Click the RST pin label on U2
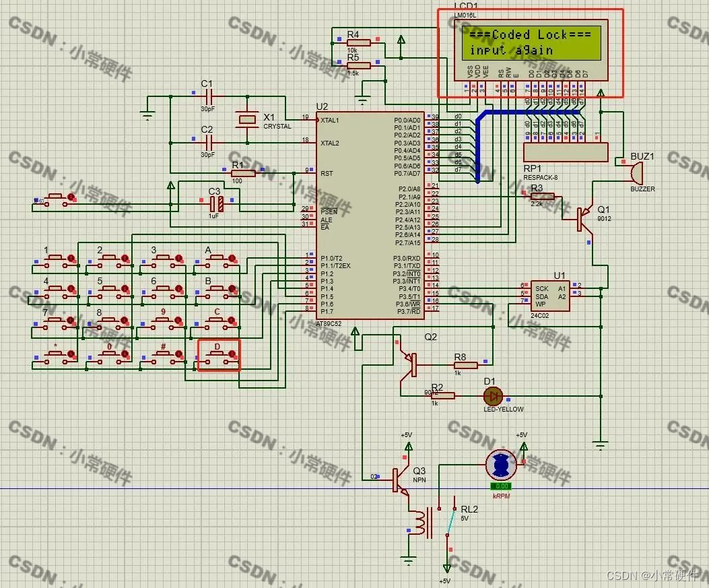 pos(327,173)
